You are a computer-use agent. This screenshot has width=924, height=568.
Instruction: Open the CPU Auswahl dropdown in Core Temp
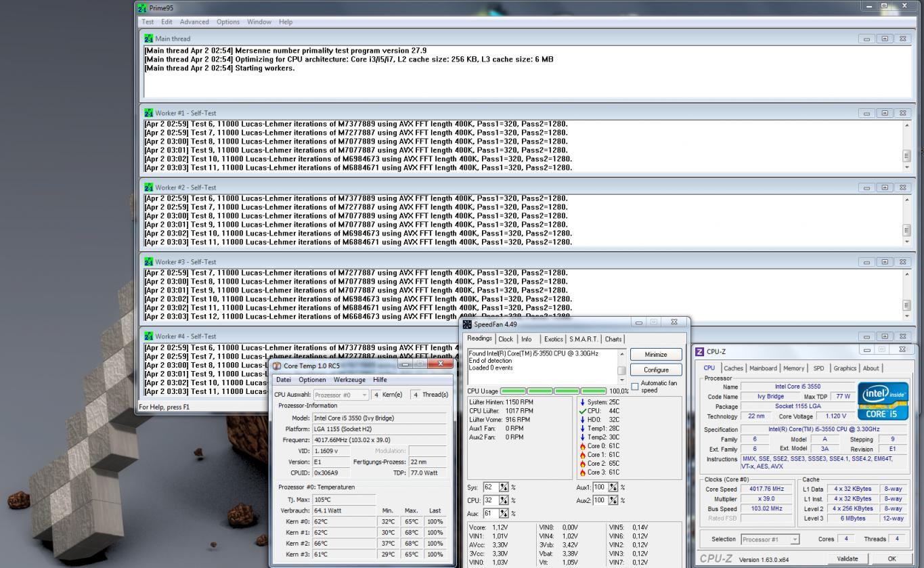tap(366, 395)
